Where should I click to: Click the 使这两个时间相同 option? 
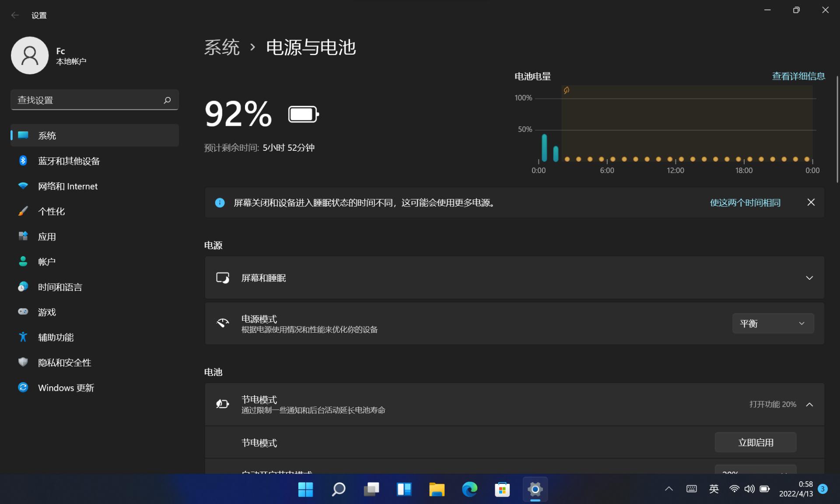point(745,202)
